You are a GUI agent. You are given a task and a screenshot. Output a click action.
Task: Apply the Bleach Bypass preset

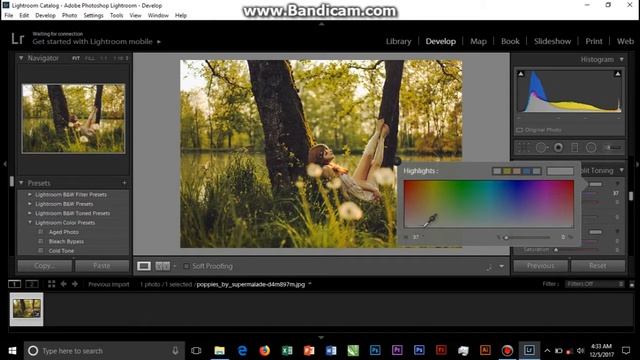(66, 242)
